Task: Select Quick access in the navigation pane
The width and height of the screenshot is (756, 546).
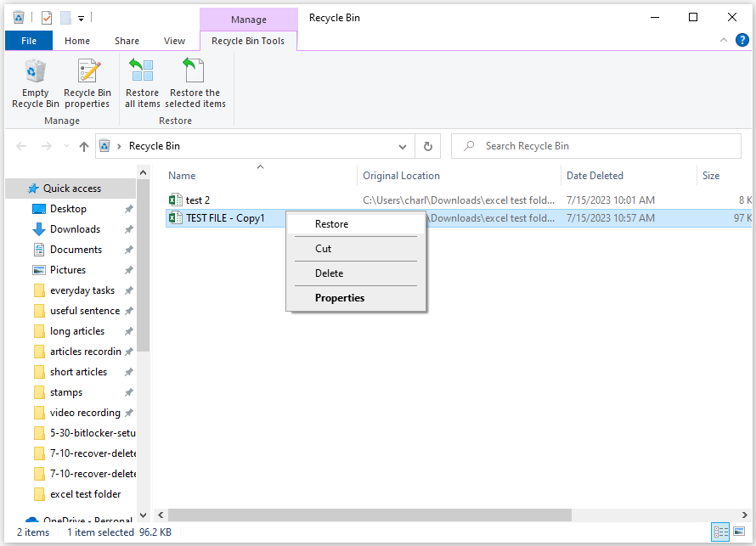Action: (71, 189)
